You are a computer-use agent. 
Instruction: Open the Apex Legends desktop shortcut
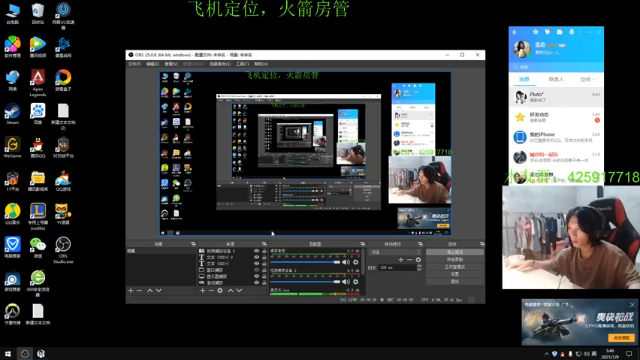pos(38,83)
